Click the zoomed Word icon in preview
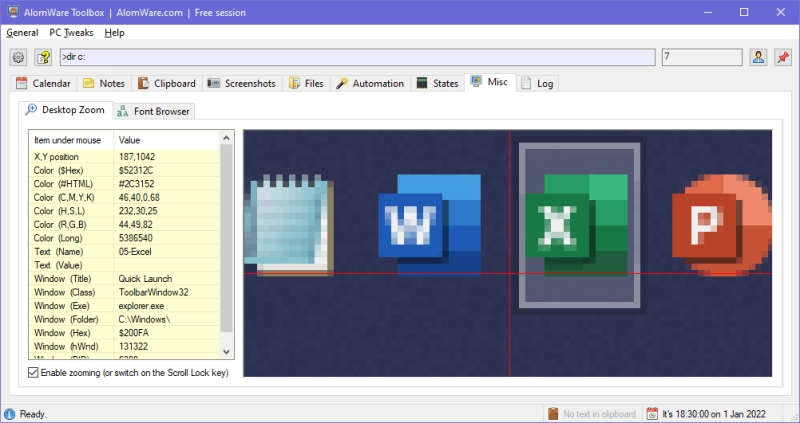 [429, 225]
